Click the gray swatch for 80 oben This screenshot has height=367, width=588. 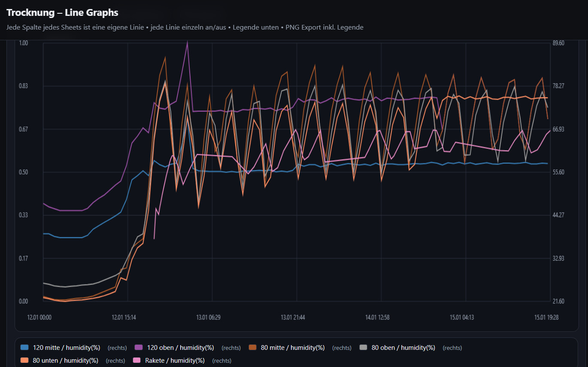pos(364,347)
